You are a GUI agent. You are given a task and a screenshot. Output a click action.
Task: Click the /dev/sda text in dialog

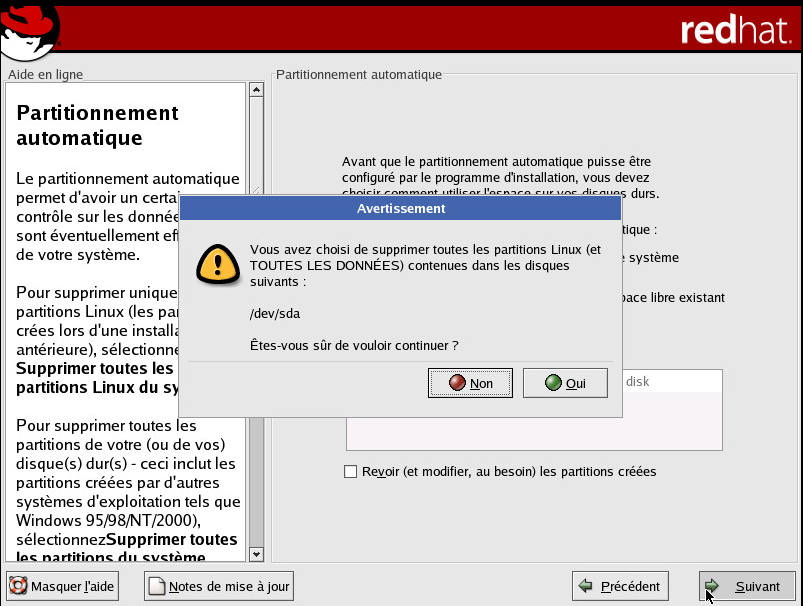click(x=275, y=314)
